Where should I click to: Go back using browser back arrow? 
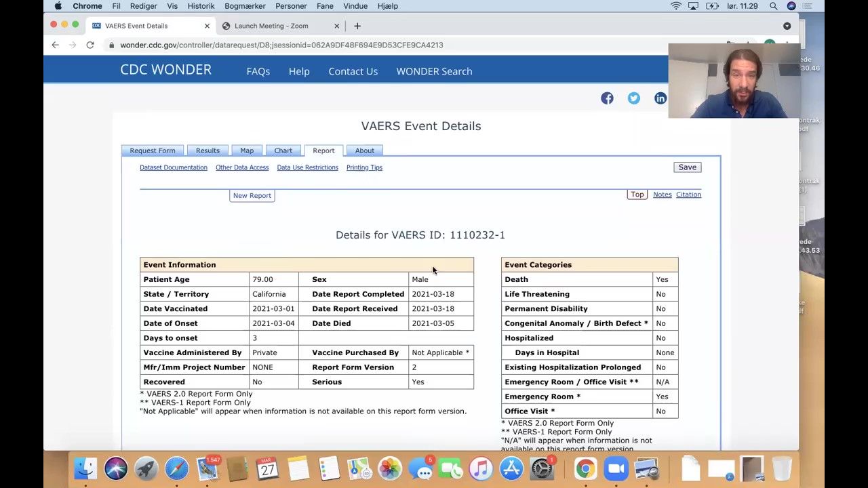pos(56,45)
